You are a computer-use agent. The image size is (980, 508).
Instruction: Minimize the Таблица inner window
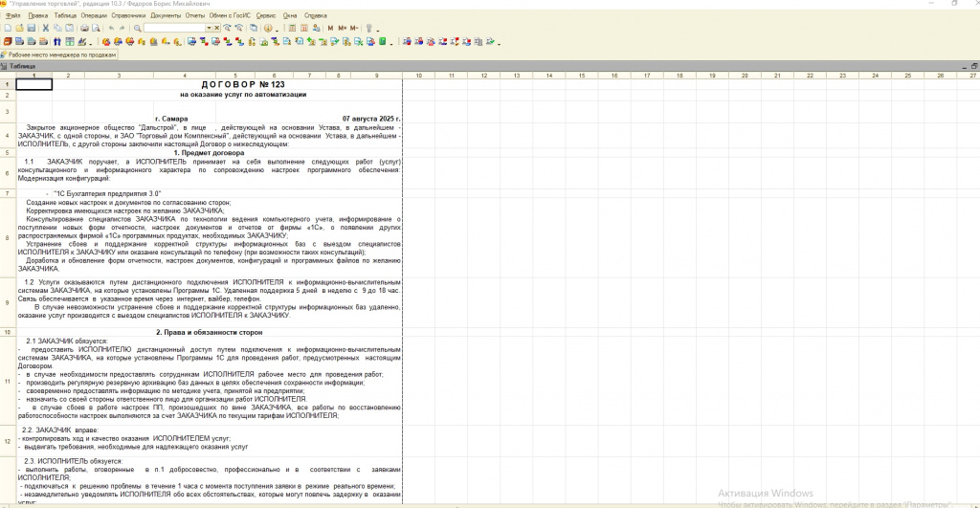point(965,66)
